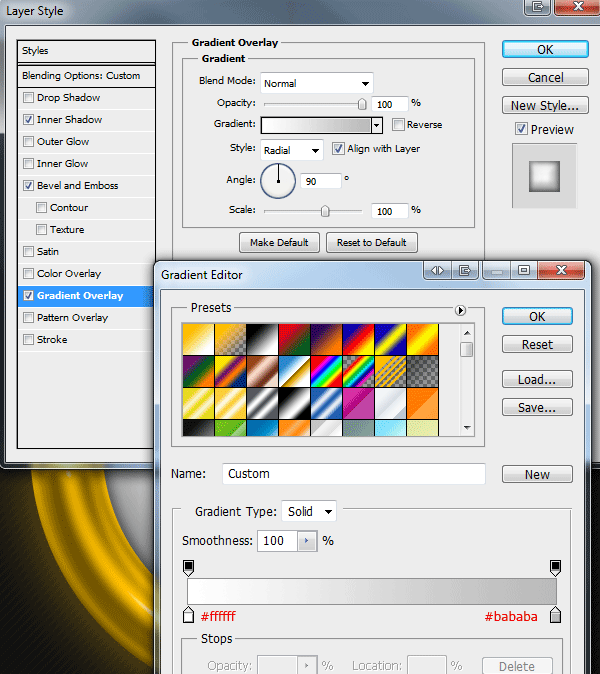Image resolution: width=600 pixels, height=674 pixels.
Task: Enable the Texture checkbox
Action: click(41, 230)
